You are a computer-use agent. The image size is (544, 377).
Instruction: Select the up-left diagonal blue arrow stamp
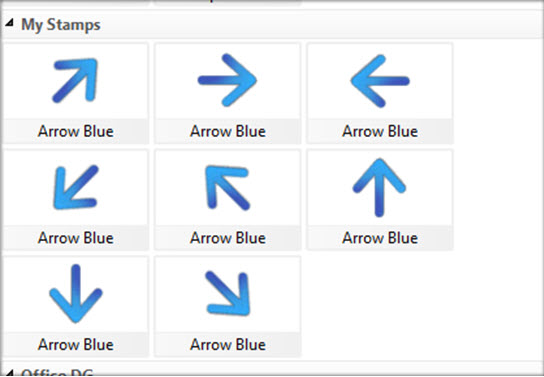[228, 187]
